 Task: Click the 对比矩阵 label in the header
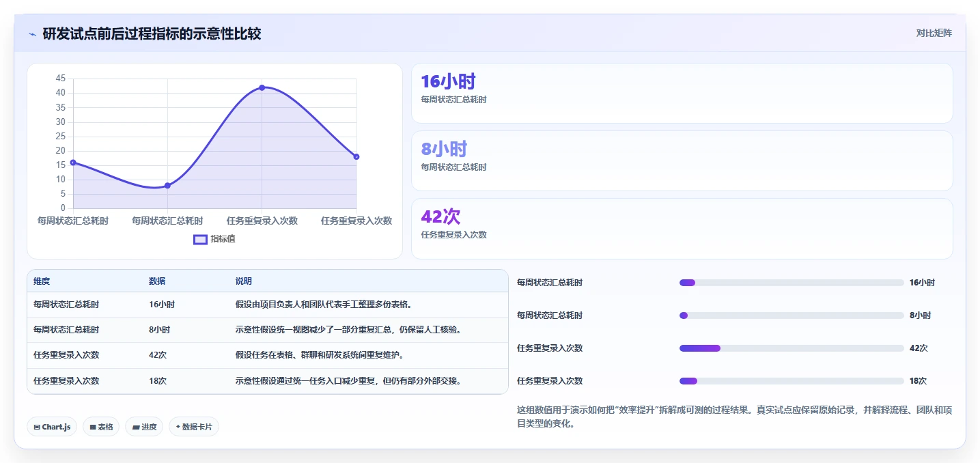click(x=934, y=33)
